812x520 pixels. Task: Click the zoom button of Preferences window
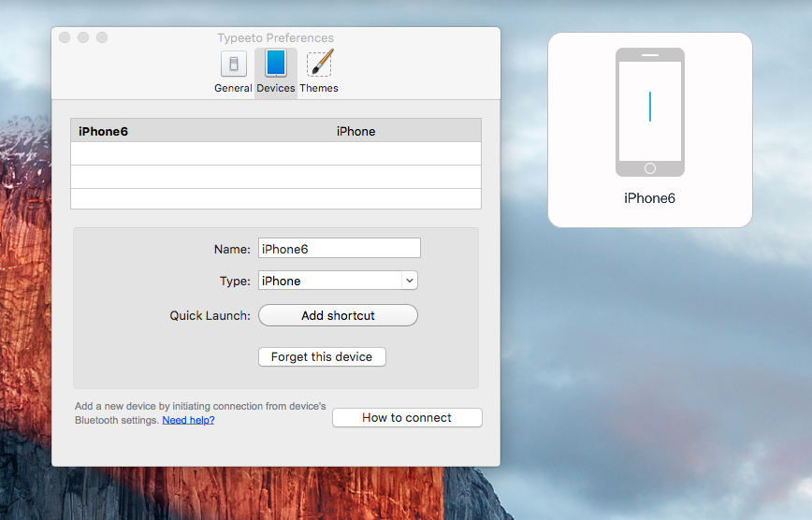click(x=102, y=37)
